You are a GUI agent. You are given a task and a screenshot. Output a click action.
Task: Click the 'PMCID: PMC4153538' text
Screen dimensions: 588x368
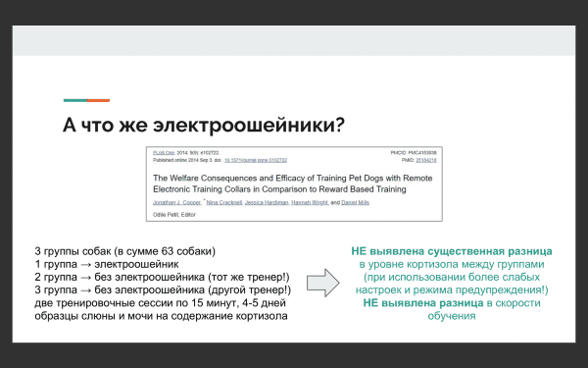point(414,153)
